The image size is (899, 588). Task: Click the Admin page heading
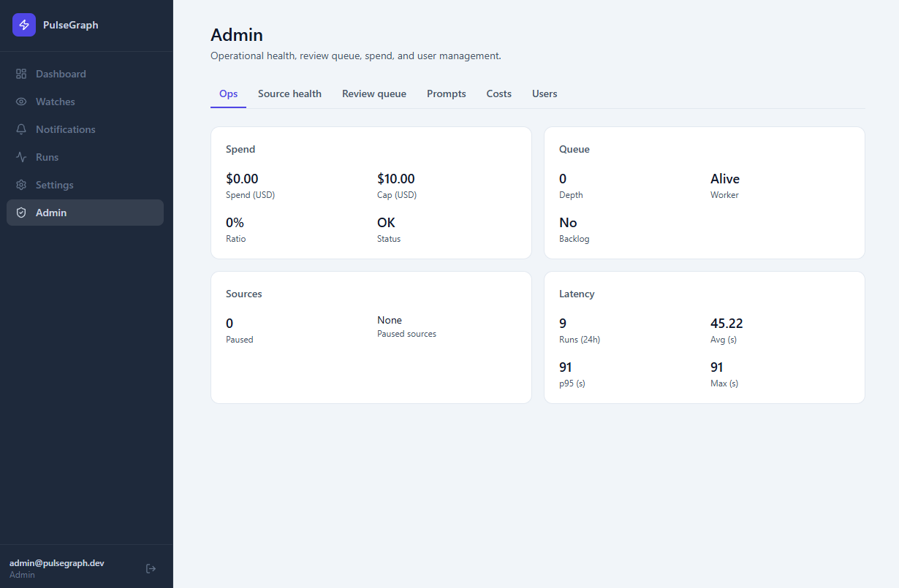tap(237, 34)
